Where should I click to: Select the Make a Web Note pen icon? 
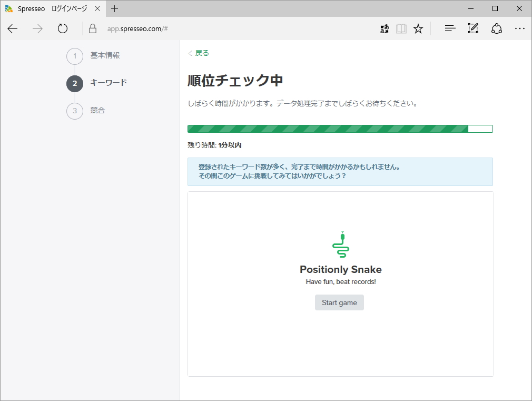[472, 28]
